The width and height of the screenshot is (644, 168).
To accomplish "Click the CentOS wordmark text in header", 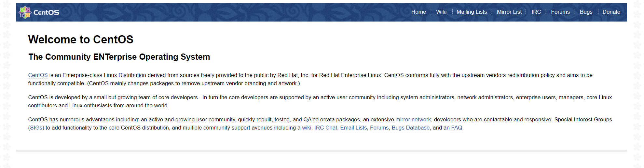I will pyautogui.click(x=47, y=12).
